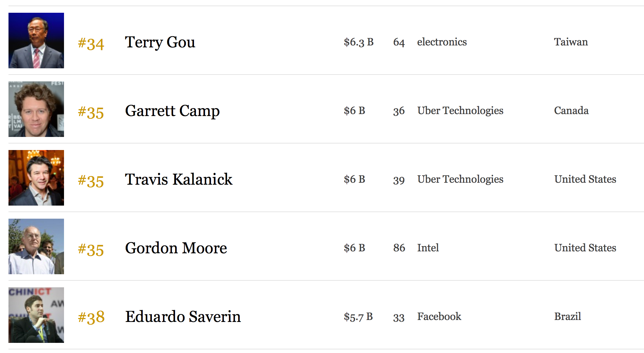Open Terry Gou's profile photo

[36, 41]
